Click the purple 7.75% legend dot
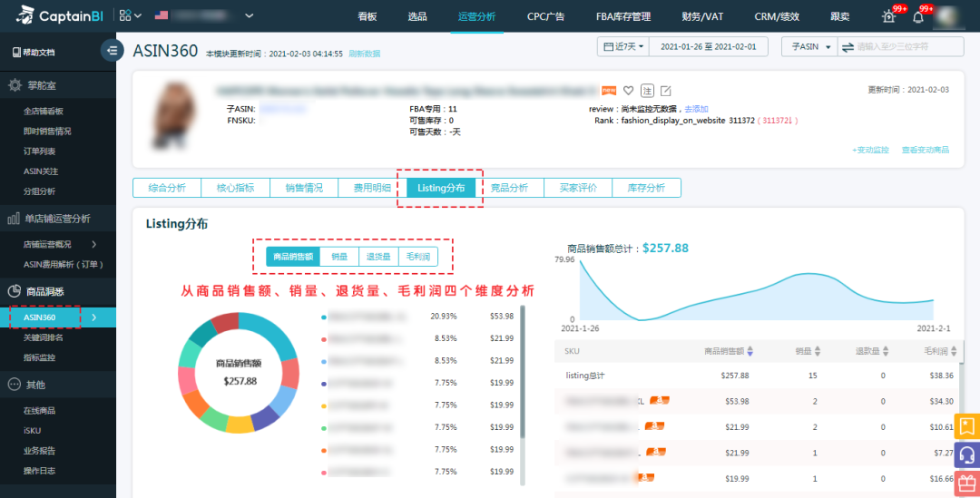 coord(324,384)
